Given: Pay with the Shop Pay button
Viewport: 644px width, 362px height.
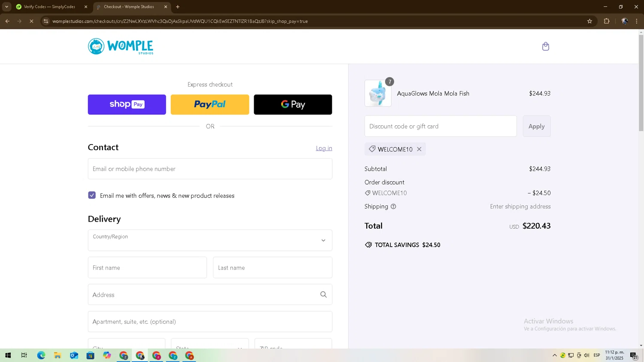Looking at the screenshot, I should [127, 104].
